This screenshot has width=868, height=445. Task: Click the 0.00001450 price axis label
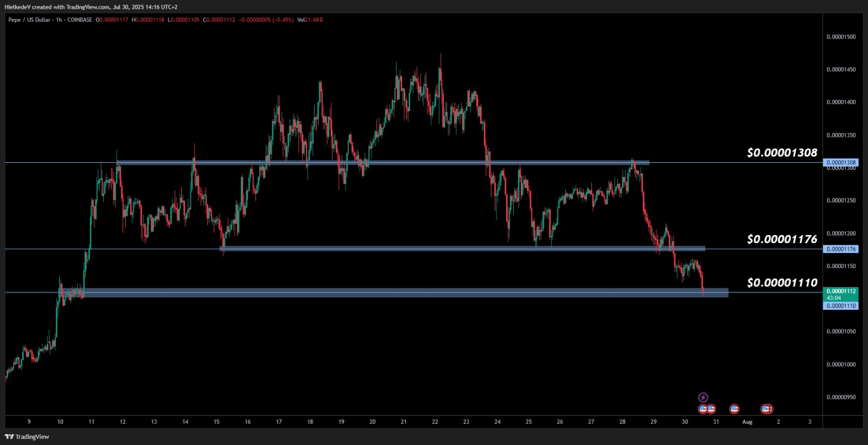pyautogui.click(x=841, y=69)
